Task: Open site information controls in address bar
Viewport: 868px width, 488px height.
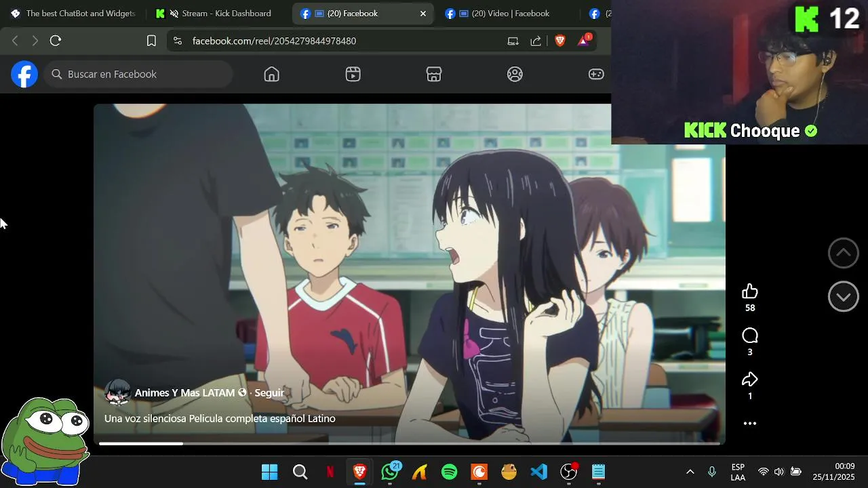Action: 178,41
